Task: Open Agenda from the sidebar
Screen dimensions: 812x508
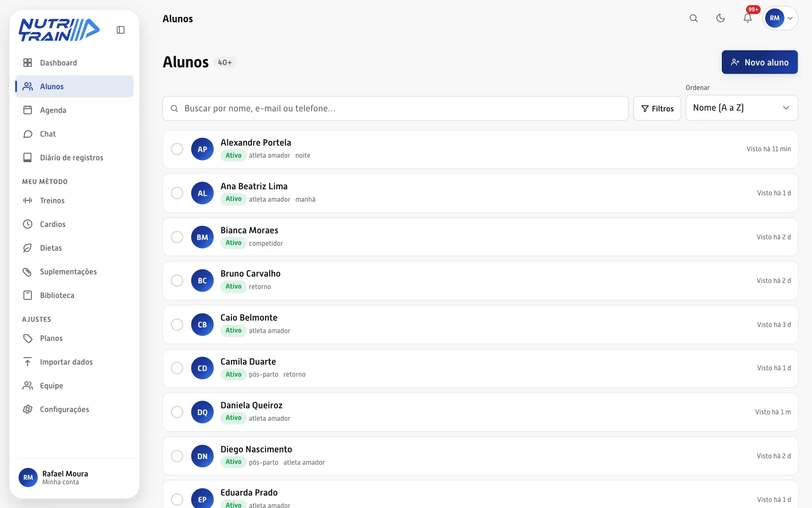Action: [74, 110]
